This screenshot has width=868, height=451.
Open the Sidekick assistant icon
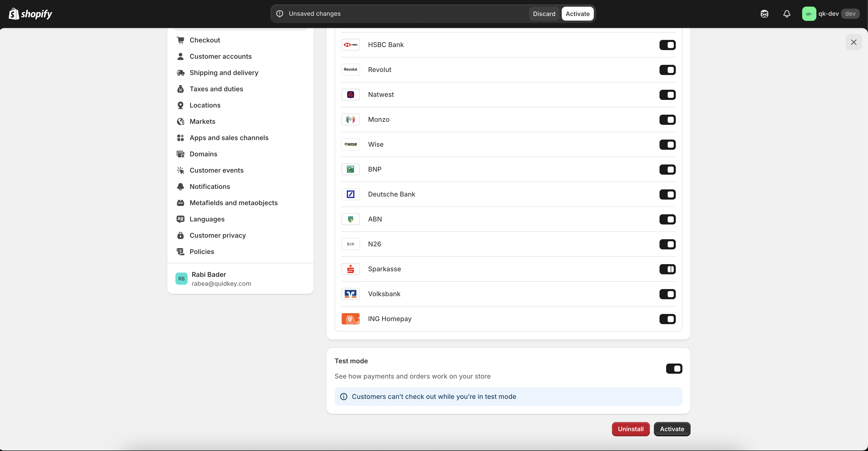[764, 14]
